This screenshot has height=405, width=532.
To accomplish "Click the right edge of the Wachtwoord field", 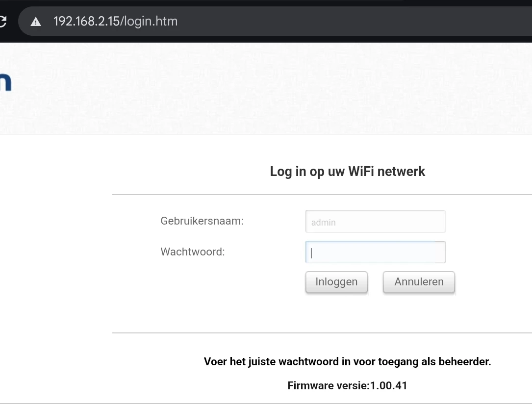I will click(440, 252).
